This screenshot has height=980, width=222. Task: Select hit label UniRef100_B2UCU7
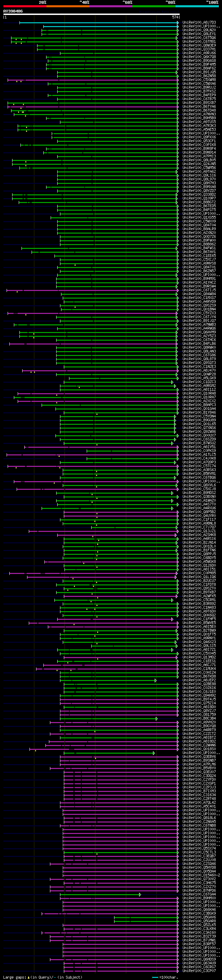tap(199, 581)
